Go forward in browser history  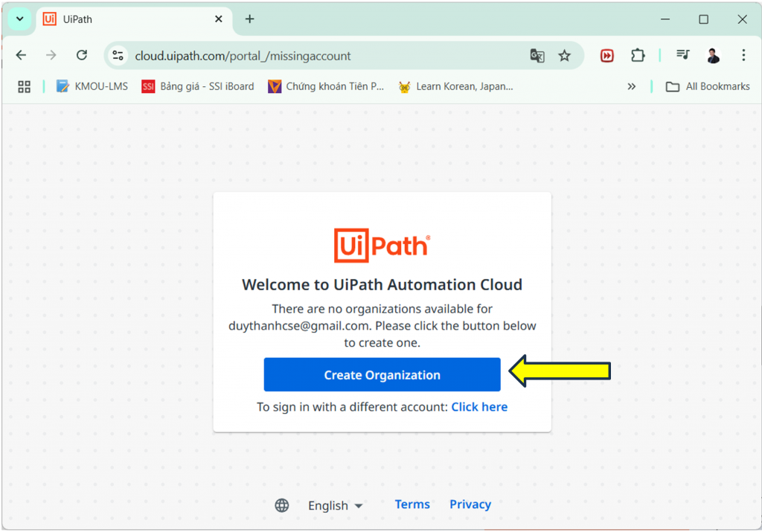pyautogui.click(x=51, y=55)
